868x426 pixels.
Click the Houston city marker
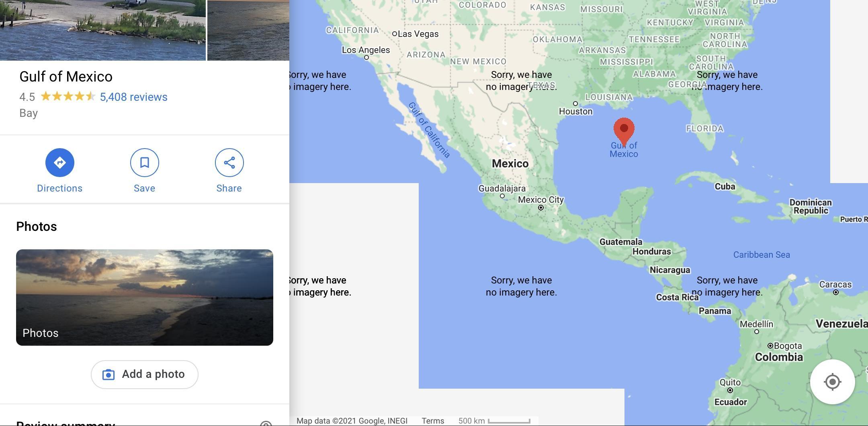click(x=575, y=104)
